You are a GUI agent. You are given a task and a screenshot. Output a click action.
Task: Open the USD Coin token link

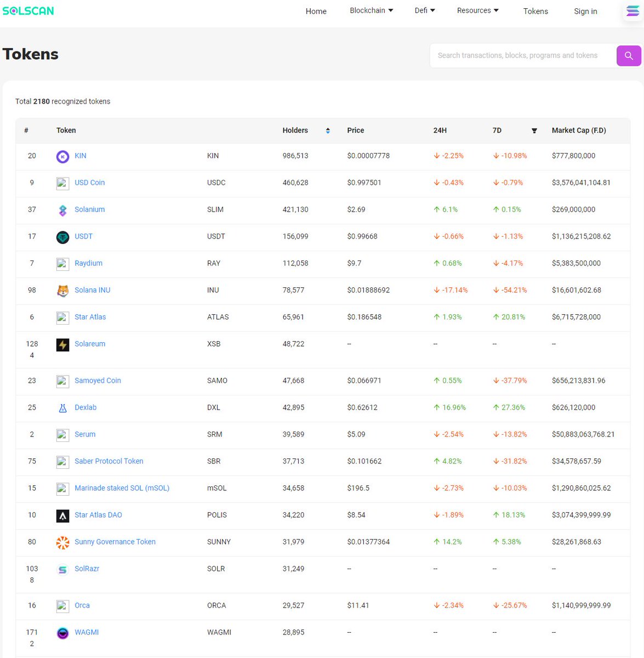tap(89, 183)
